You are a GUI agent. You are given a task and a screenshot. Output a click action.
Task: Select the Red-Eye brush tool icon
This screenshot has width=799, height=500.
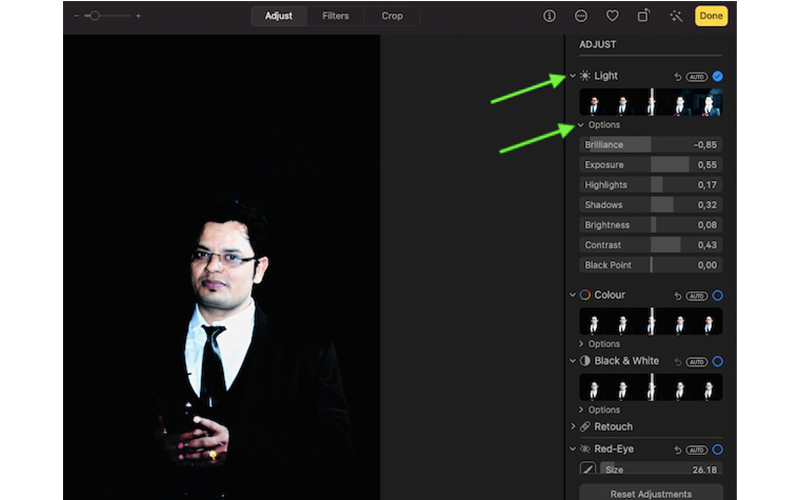pyautogui.click(x=588, y=469)
